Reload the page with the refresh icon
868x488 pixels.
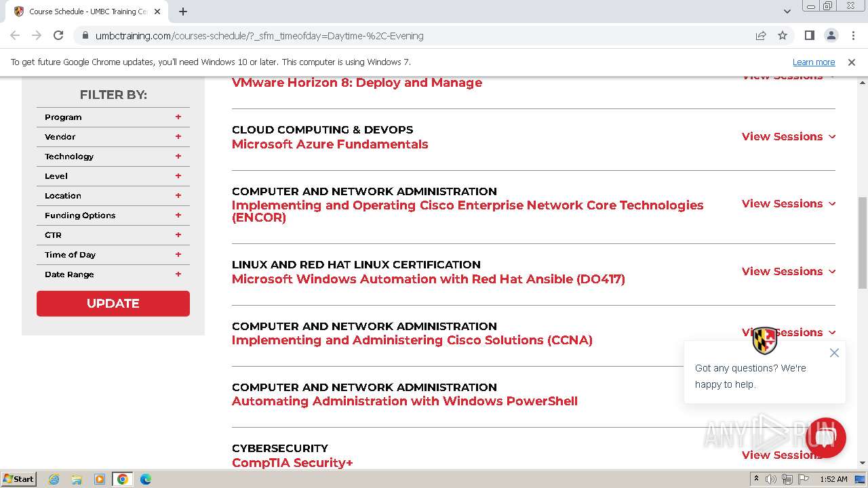58,35
